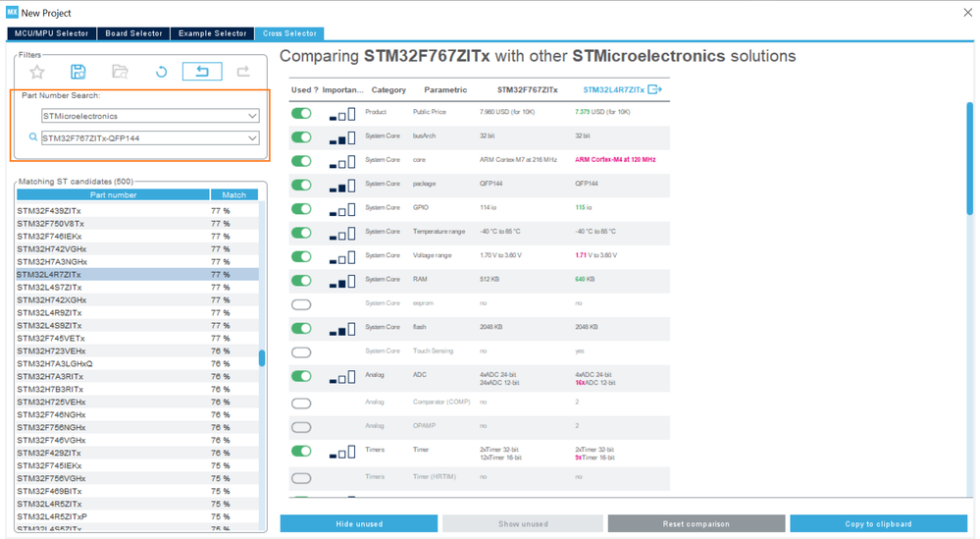This screenshot has width=980, height=539.
Task: Select candidate STM32H7A3LGHxQ
Action: pyautogui.click(x=137, y=363)
